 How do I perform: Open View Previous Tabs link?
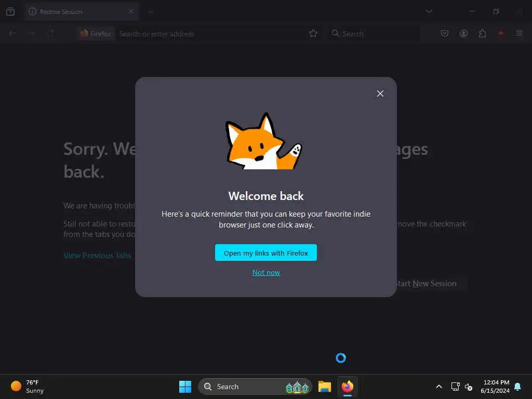[97, 256]
